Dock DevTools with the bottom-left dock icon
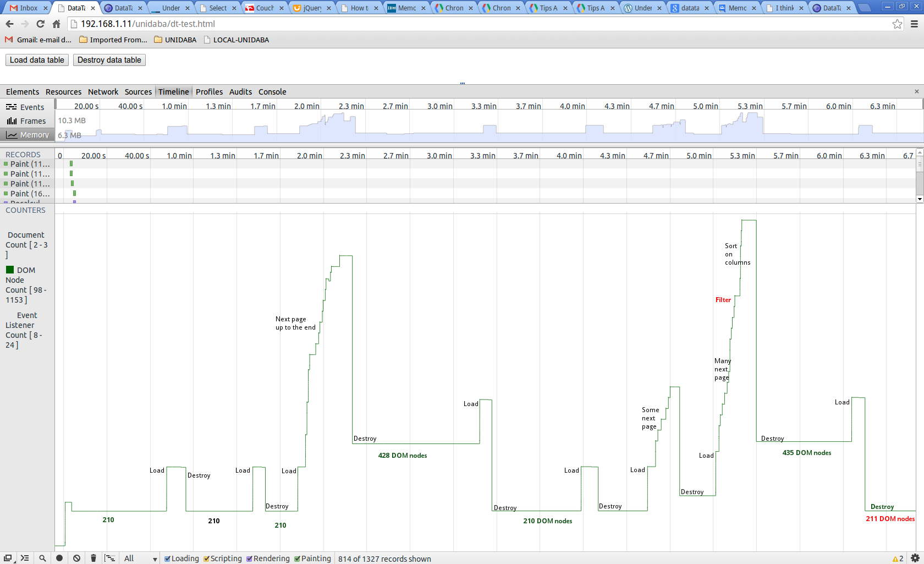The height and width of the screenshot is (564, 924). 8,558
